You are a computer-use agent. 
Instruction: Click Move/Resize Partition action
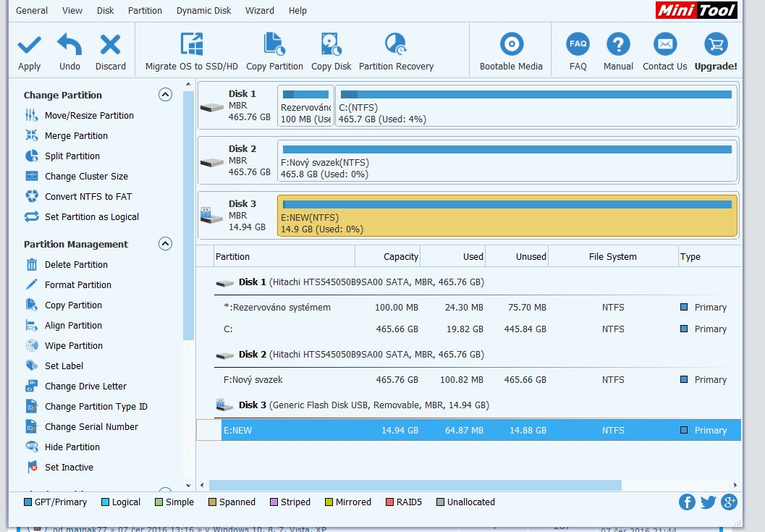pos(88,115)
